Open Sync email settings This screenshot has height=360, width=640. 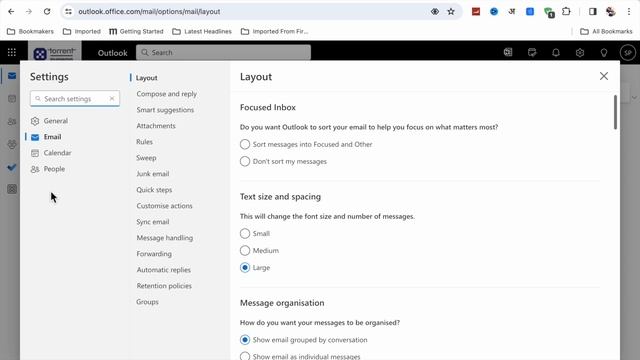[153, 222]
